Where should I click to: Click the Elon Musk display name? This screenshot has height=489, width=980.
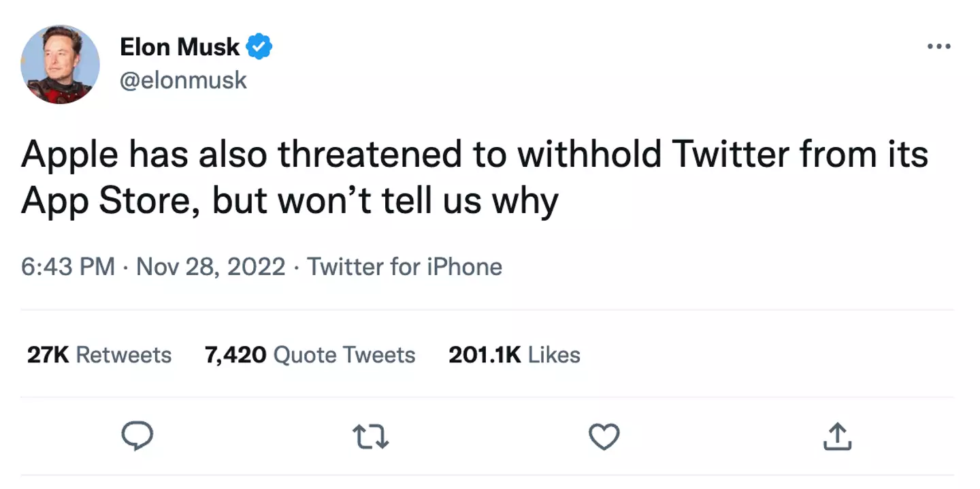click(x=180, y=47)
